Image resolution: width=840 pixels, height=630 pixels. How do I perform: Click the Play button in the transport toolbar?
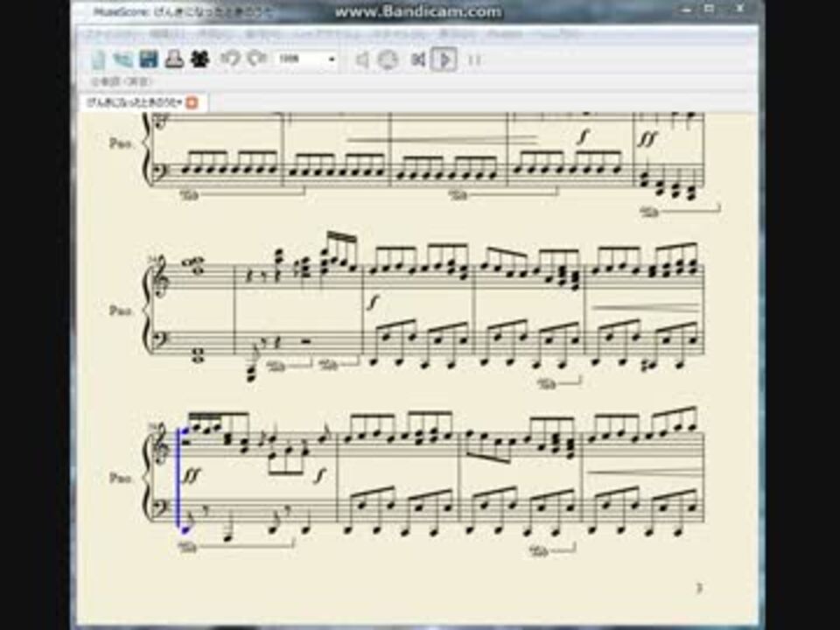(x=444, y=59)
